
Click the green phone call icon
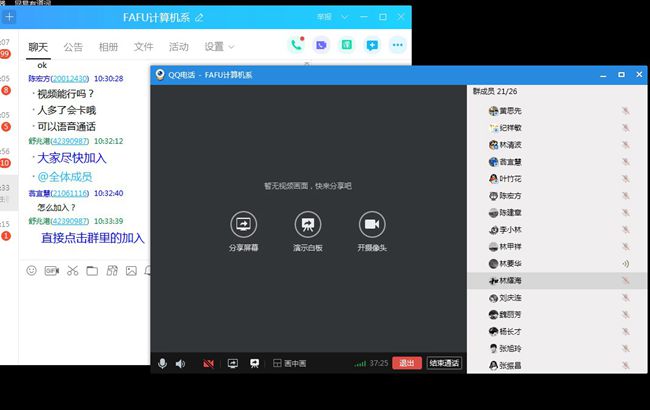click(296, 45)
